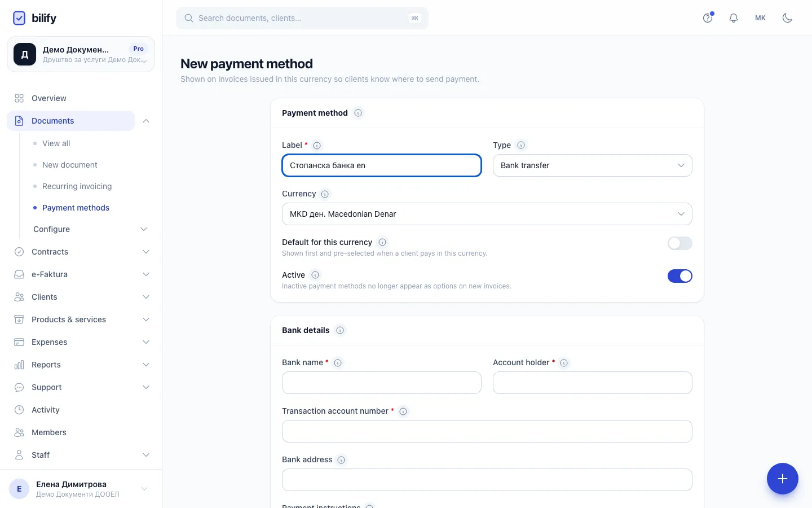The height and width of the screenshot is (508, 812).
Task: Click the info icon next to Label
Action: point(317,146)
